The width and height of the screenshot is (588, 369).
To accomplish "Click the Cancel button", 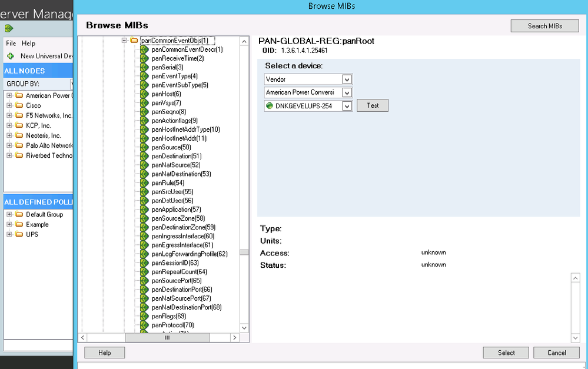I will [556, 353].
